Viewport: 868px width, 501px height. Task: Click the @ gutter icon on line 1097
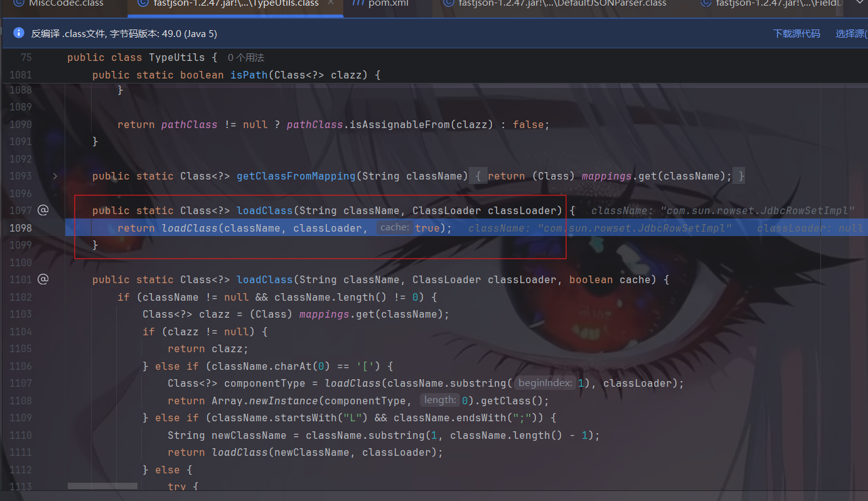(x=43, y=210)
